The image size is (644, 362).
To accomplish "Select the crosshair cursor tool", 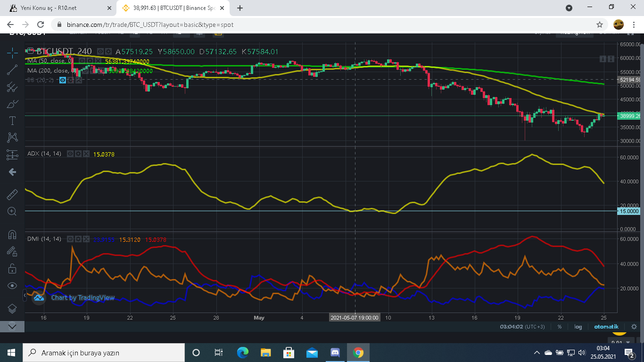I will tap(12, 52).
